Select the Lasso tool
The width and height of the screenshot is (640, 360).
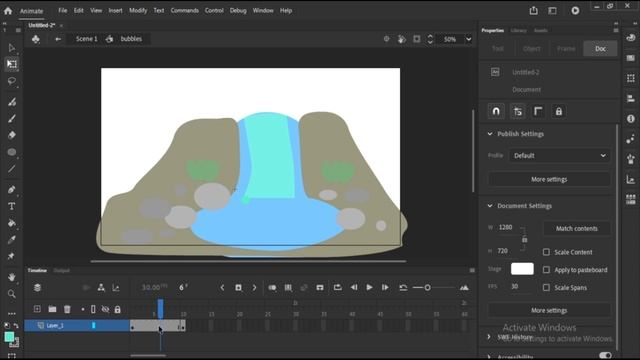[11, 81]
